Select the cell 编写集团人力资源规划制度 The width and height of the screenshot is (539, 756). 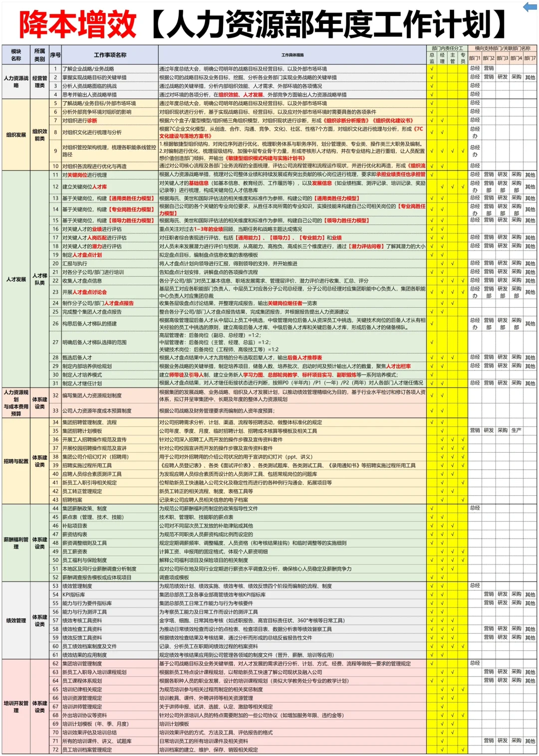[x=110, y=395]
